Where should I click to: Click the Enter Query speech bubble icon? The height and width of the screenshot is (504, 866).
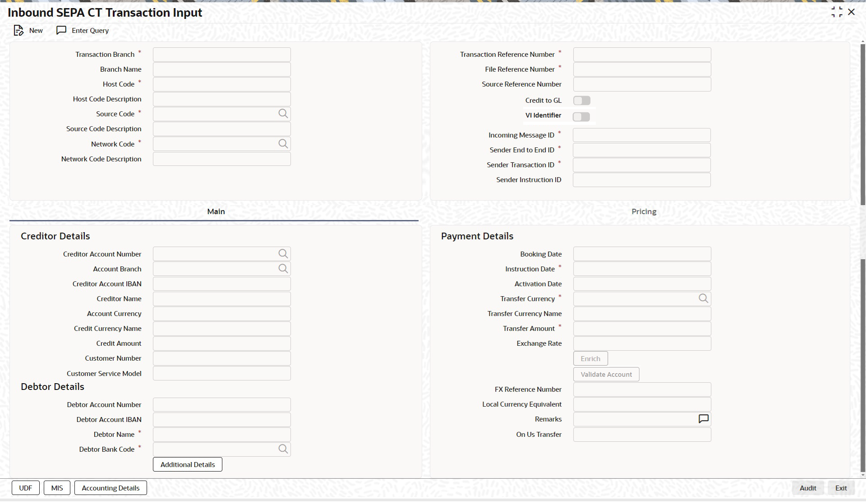point(61,31)
